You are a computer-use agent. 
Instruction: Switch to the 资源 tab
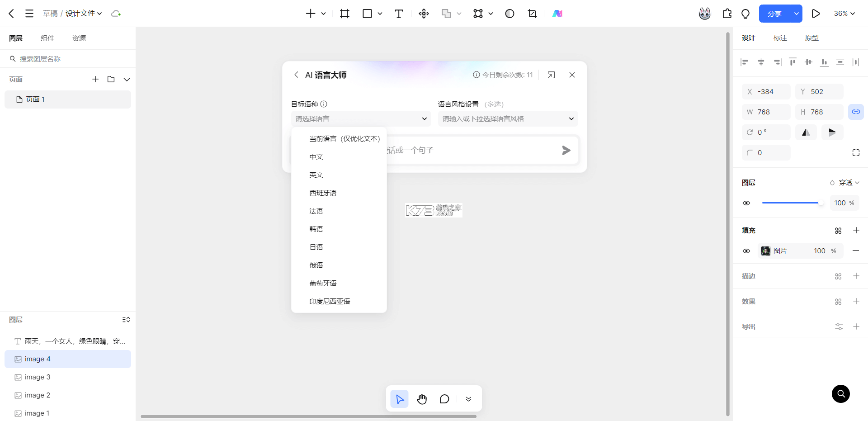point(79,38)
